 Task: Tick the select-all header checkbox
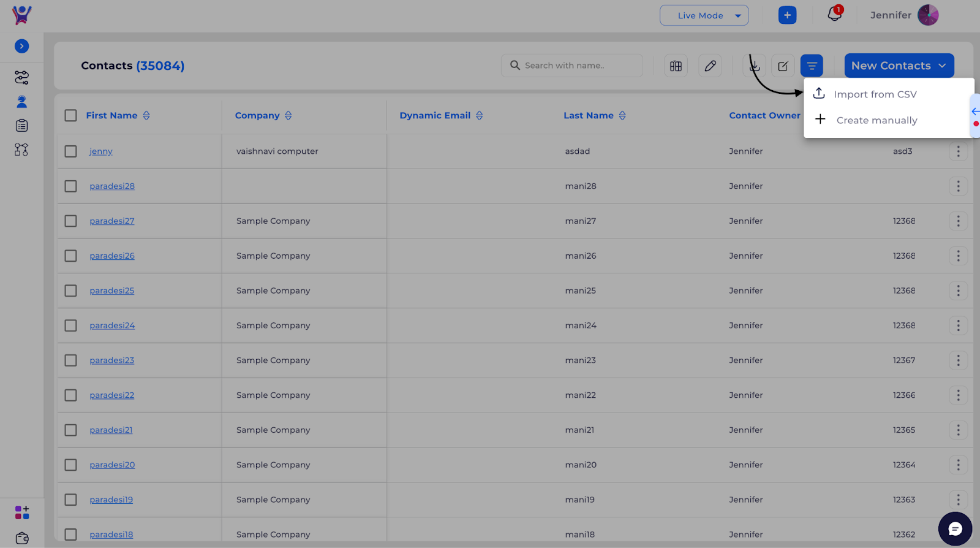point(71,115)
